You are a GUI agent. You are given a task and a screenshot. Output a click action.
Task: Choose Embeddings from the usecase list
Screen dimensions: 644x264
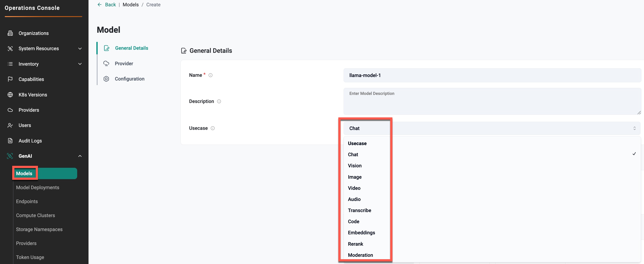click(x=361, y=233)
